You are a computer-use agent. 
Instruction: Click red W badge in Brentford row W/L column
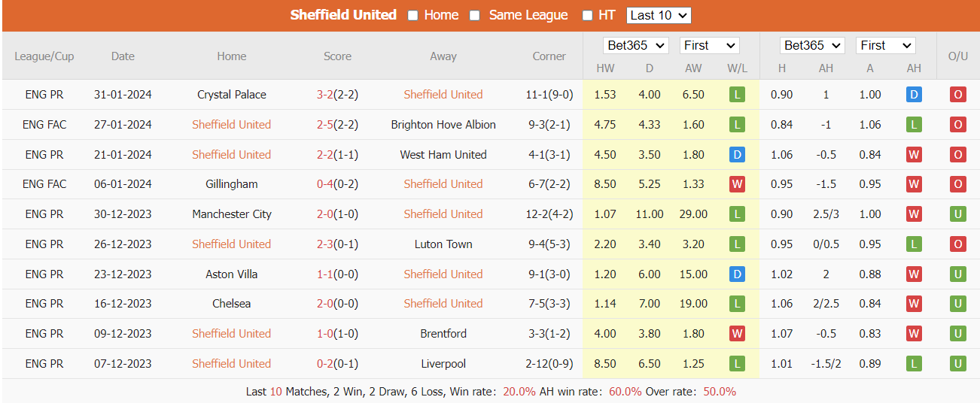click(737, 334)
